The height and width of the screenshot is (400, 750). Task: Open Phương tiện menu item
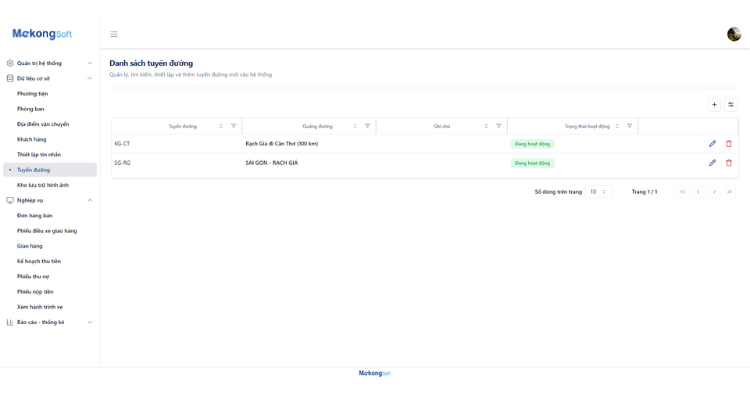[33, 94]
